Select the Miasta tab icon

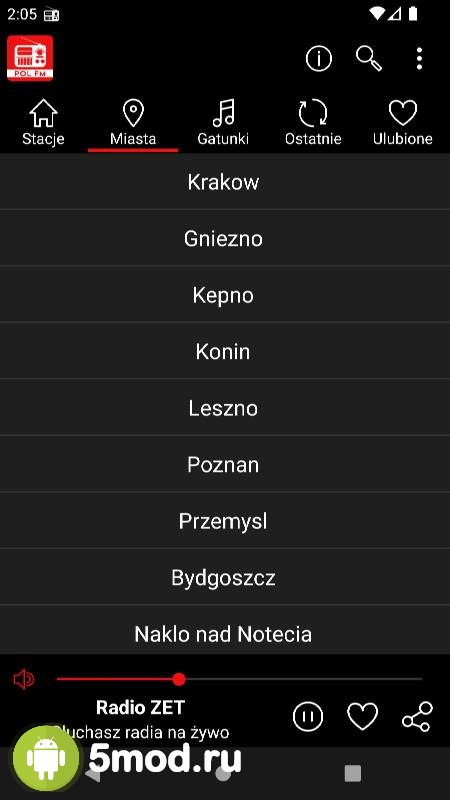[133, 113]
